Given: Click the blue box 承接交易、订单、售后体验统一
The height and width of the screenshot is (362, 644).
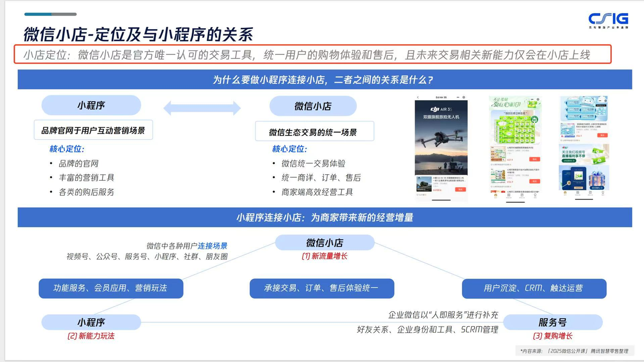Looking at the screenshot, I should [x=322, y=288].
